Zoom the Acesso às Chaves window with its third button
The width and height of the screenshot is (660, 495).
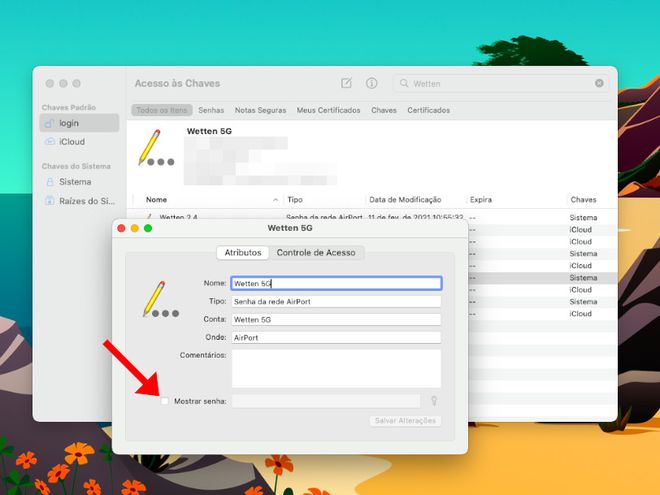click(x=77, y=83)
